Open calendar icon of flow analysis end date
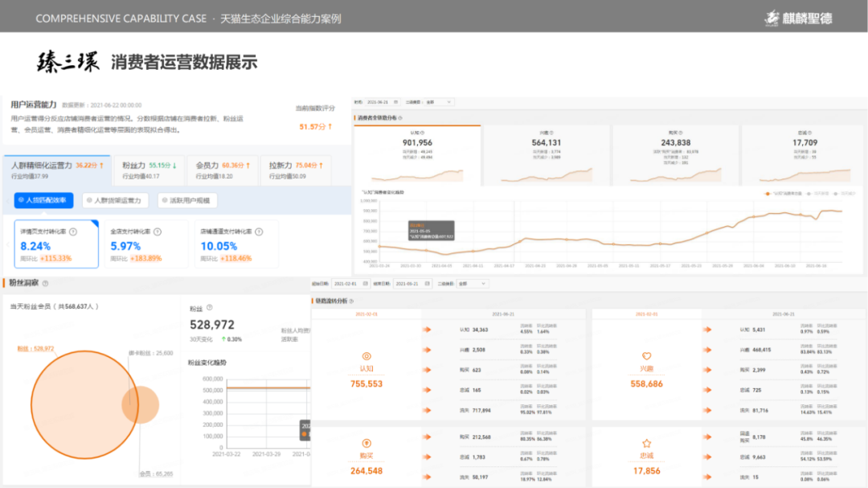Screen dimensions: 868x488 [428, 284]
